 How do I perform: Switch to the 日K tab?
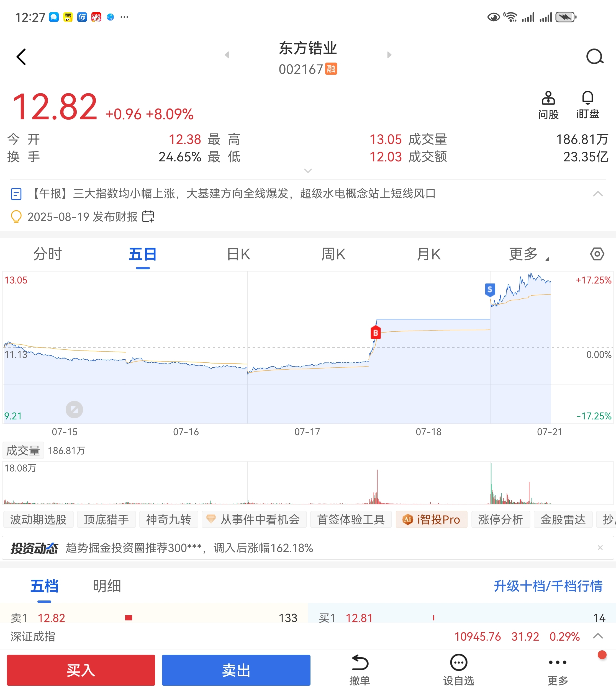[238, 254]
